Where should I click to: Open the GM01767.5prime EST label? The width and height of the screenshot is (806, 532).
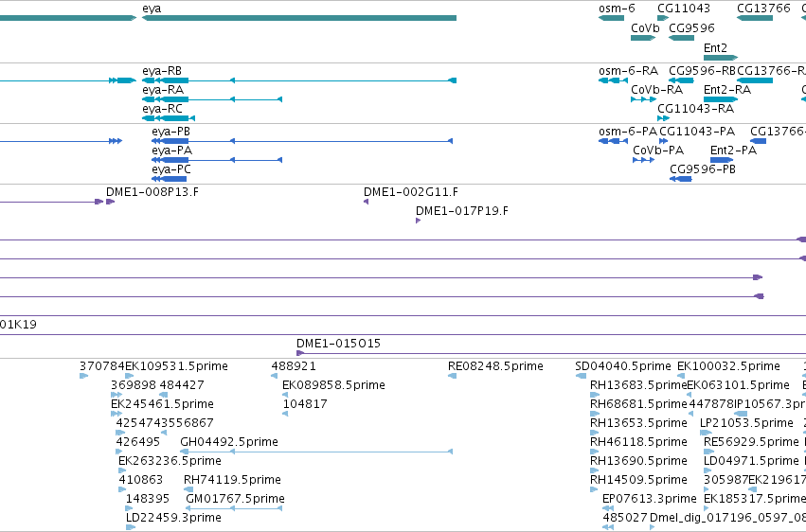pyautogui.click(x=235, y=499)
